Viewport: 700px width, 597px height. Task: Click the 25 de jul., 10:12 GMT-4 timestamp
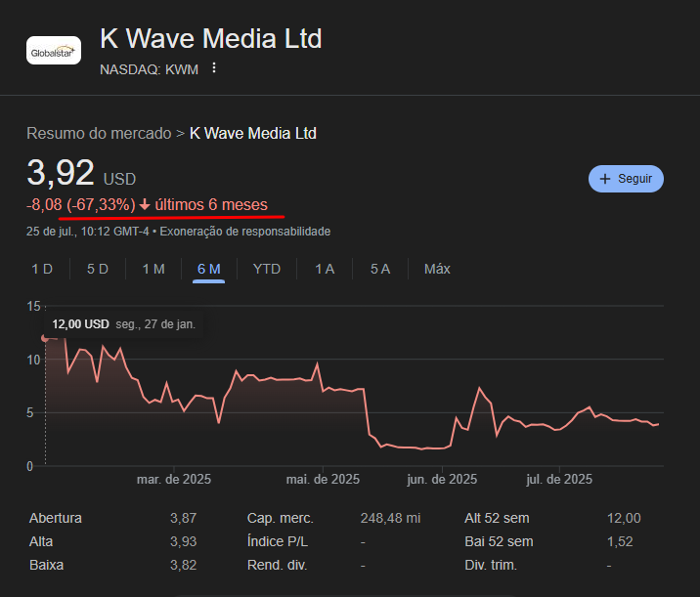coord(88,232)
